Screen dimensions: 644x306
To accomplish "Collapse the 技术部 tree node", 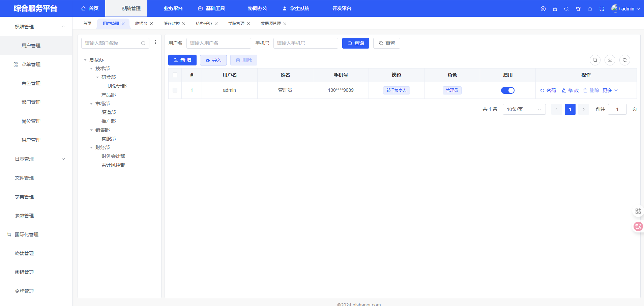I will pos(91,68).
